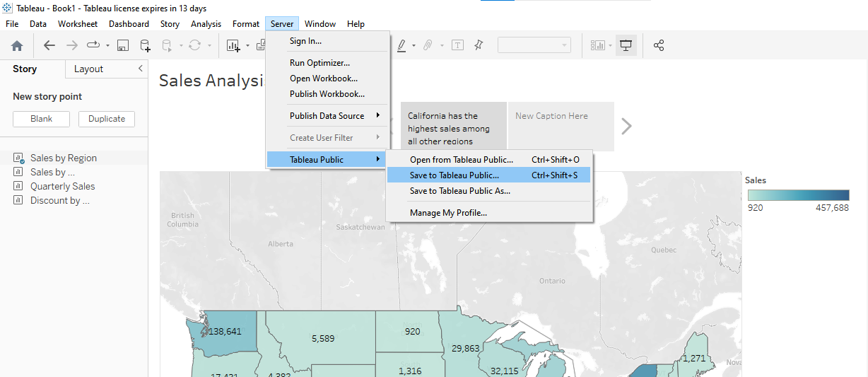This screenshot has height=377, width=868.
Task: Open the Help menu
Action: tap(356, 24)
